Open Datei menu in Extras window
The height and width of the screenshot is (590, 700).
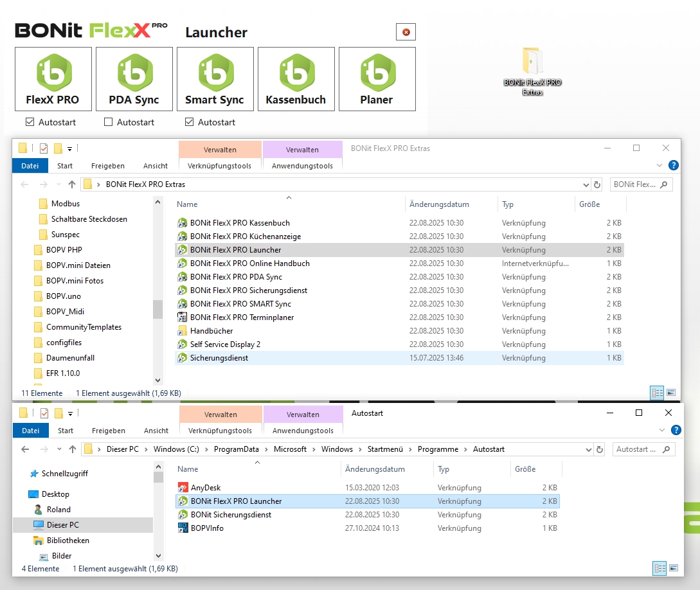30,166
